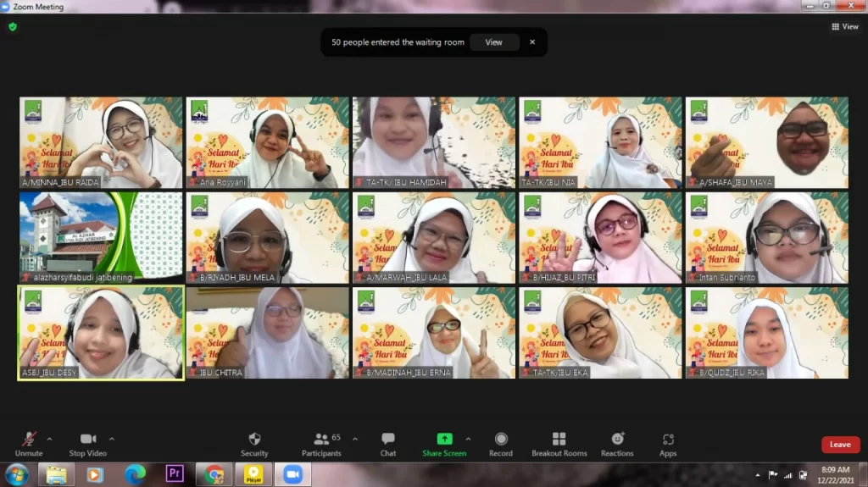Open the Security shield menu
Image resolution: width=868 pixels, height=487 pixels.
(254, 445)
